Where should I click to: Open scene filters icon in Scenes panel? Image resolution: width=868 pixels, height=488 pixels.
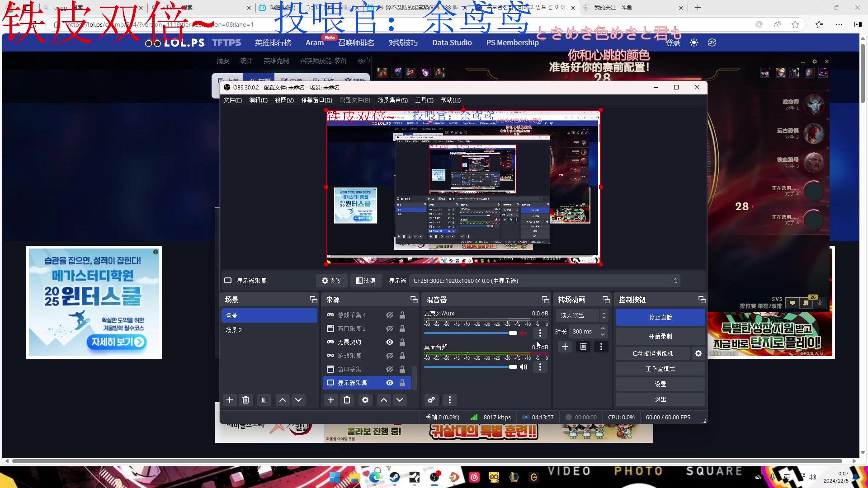click(x=264, y=400)
